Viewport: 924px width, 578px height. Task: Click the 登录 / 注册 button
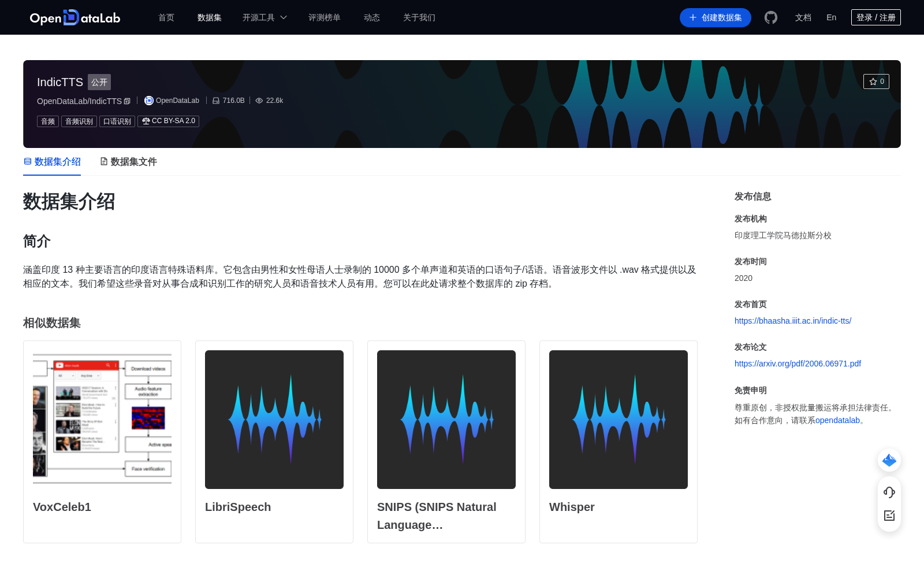[876, 17]
